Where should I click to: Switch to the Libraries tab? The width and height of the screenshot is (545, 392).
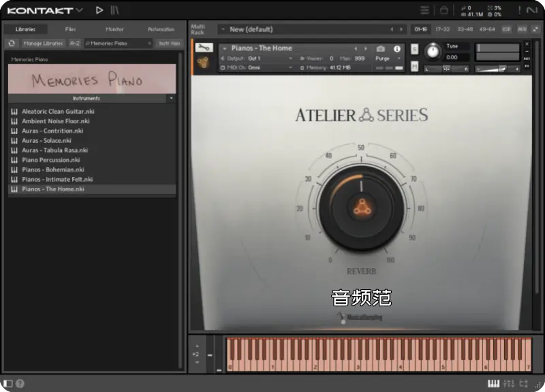pyautogui.click(x=25, y=29)
